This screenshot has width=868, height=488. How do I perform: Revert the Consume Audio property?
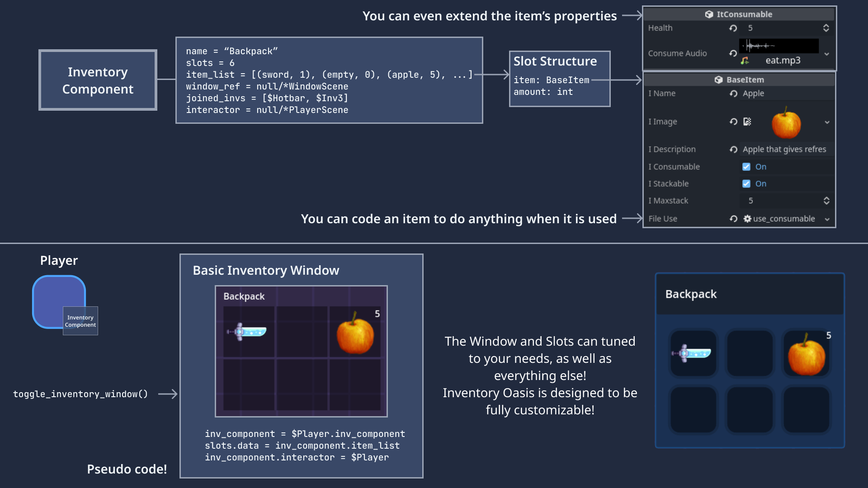(733, 53)
